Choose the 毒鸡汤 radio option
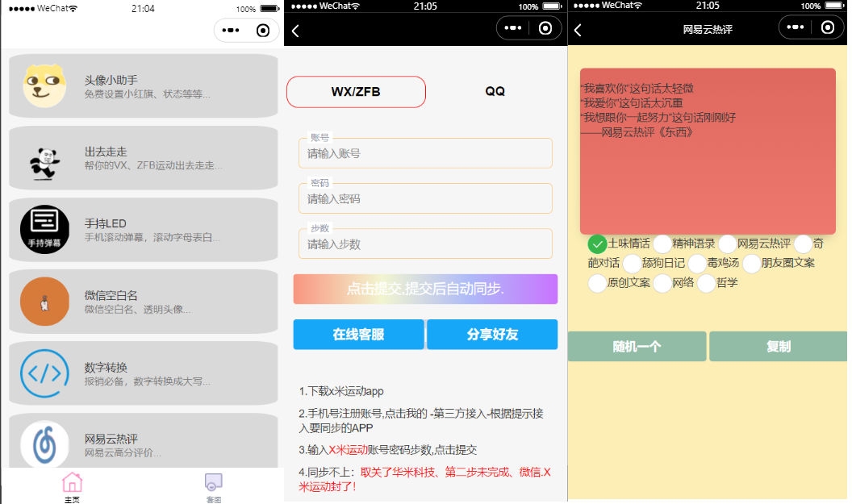The width and height of the screenshot is (852, 504). pos(697,263)
